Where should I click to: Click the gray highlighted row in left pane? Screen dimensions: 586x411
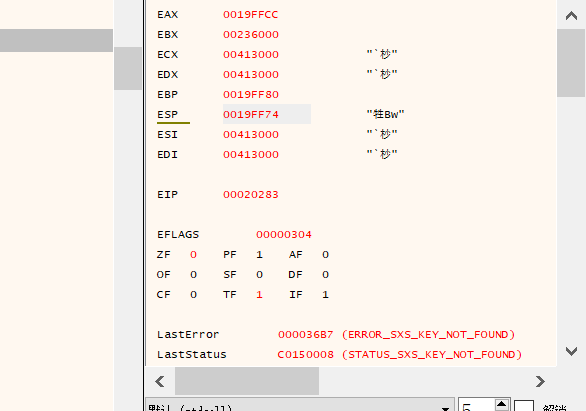[56, 40]
